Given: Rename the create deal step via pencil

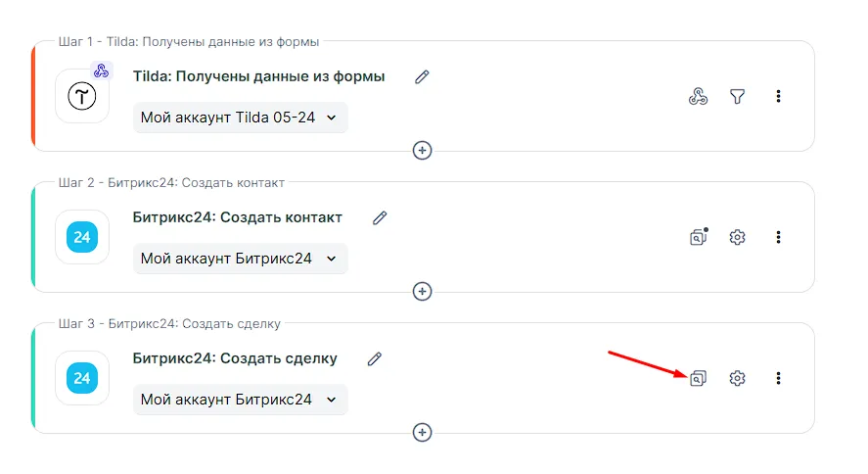Looking at the screenshot, I should [374, 358].
